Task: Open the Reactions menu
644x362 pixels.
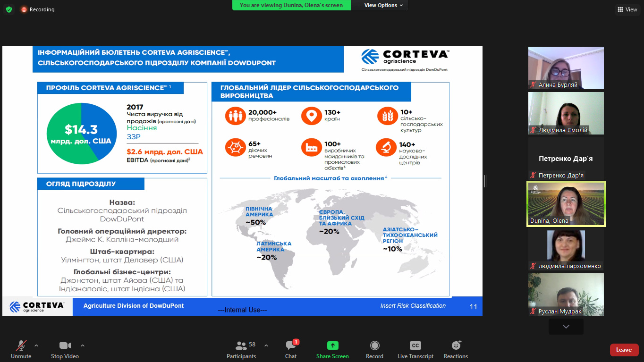Action: click(x=456, y=350)
